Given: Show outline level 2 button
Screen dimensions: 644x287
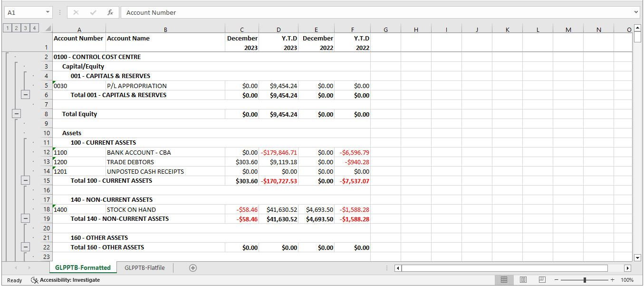Looking at the screenshot, I should click(x=16, y=28).
